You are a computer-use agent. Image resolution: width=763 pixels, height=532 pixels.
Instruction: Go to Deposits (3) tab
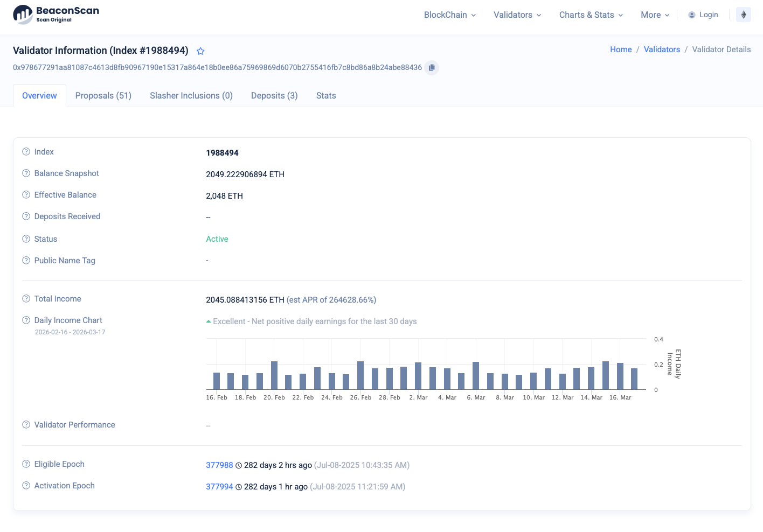click(x=274, y=96)
